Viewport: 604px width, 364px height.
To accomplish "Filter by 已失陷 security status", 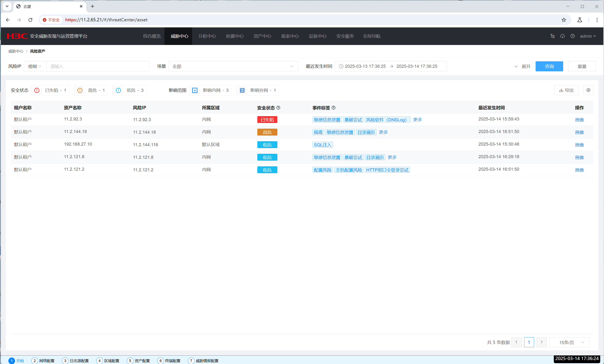I will [50, 90].
